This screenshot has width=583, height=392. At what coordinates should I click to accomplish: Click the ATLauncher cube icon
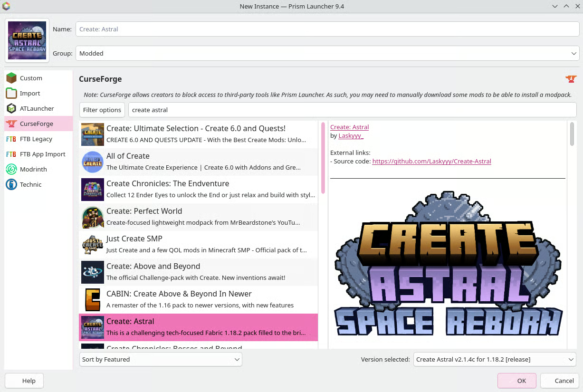click(11, 108)
